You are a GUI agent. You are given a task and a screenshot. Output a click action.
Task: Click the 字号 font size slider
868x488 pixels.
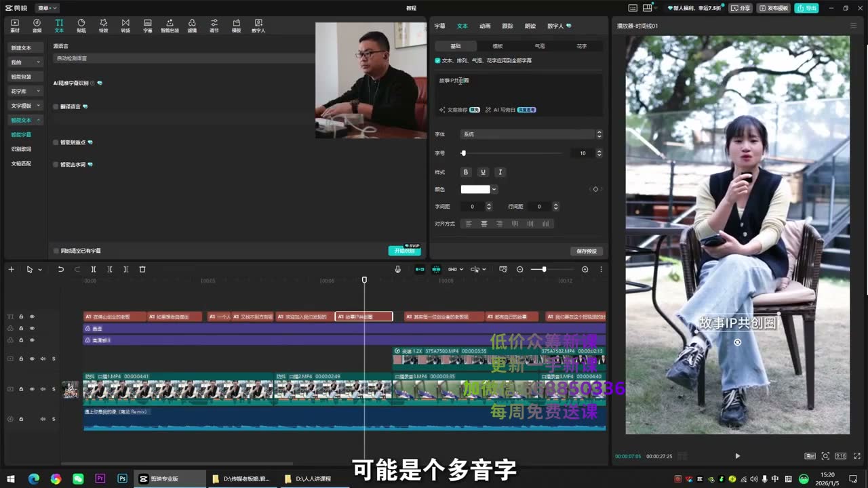[515, 153]
